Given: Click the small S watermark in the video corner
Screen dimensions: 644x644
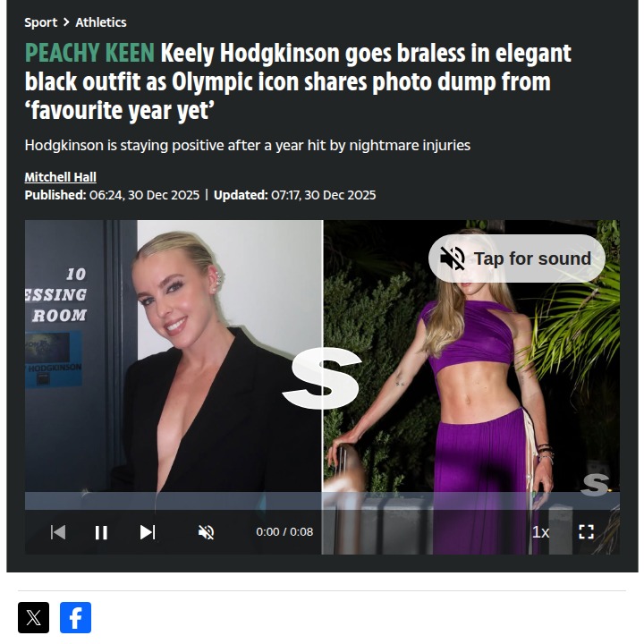Looking at the screenshot, I should pos(595,485).
